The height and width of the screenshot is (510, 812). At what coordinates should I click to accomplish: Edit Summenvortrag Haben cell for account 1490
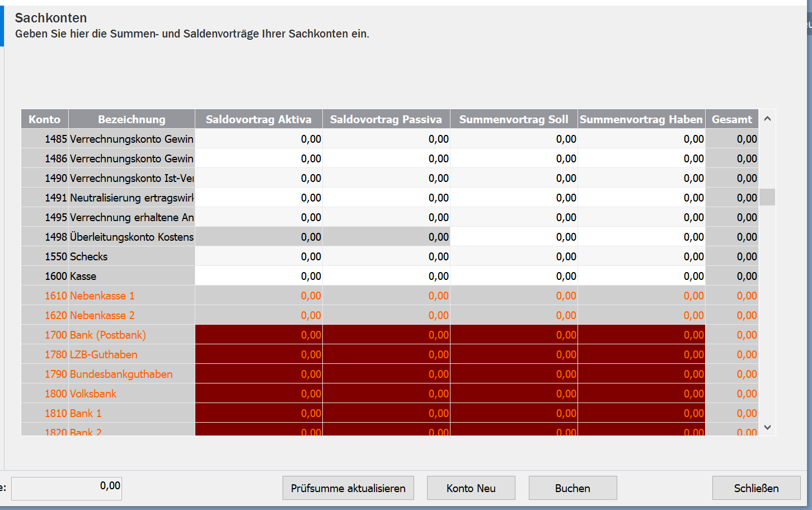point(641,178)
